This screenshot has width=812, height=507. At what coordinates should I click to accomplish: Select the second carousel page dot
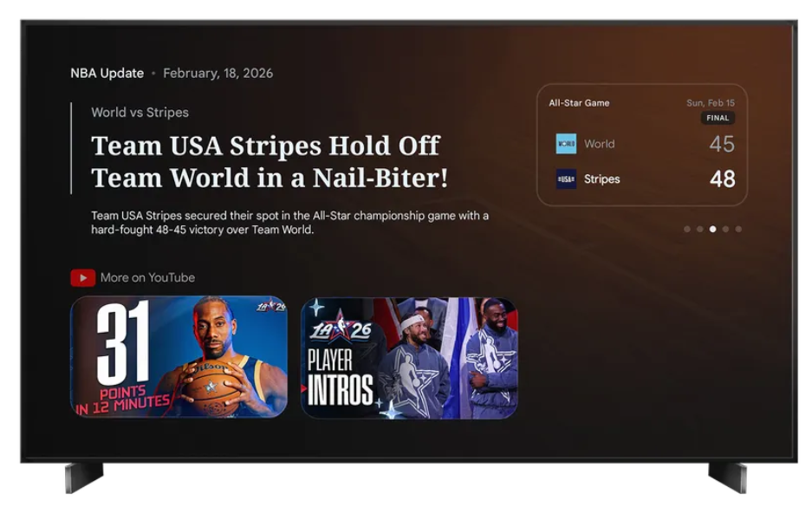700,229
